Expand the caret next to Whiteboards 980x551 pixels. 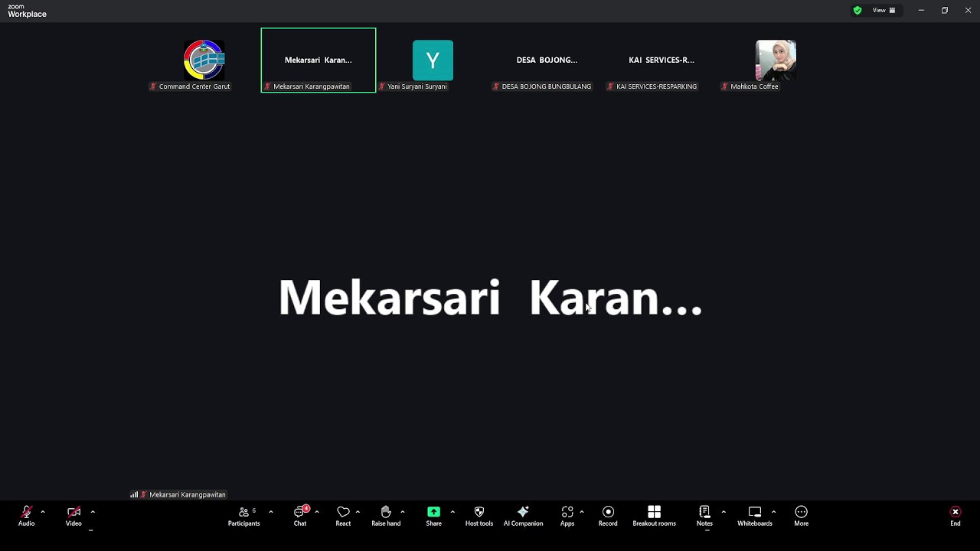tap(773, 512)
